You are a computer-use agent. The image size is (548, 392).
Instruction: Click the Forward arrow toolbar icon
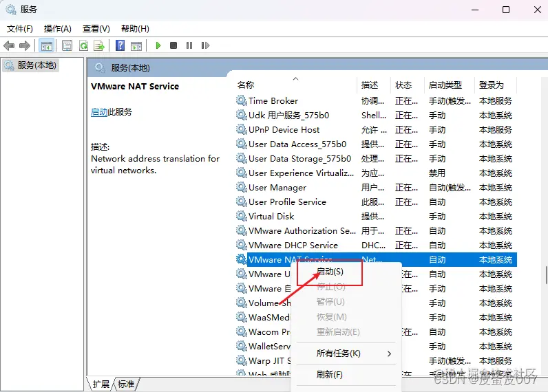click(25, 45)
